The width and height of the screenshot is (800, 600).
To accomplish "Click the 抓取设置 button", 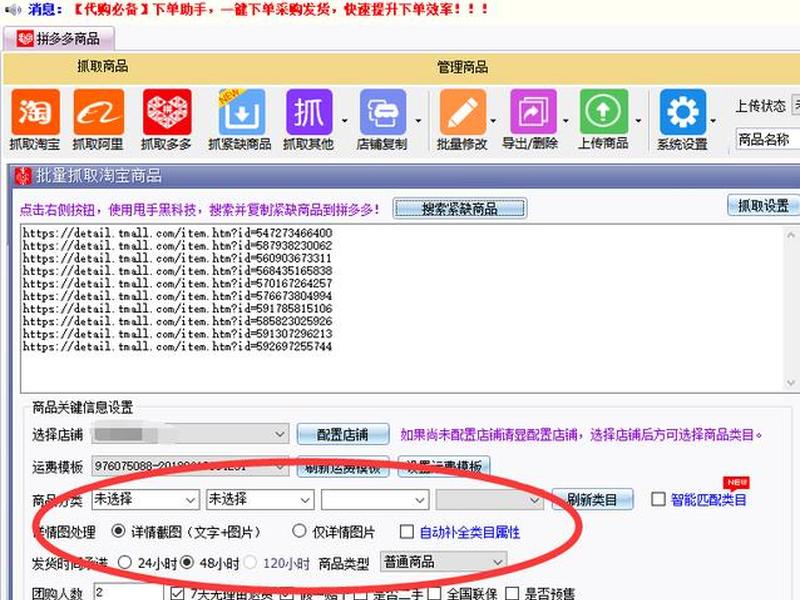I will pos(763,206).
